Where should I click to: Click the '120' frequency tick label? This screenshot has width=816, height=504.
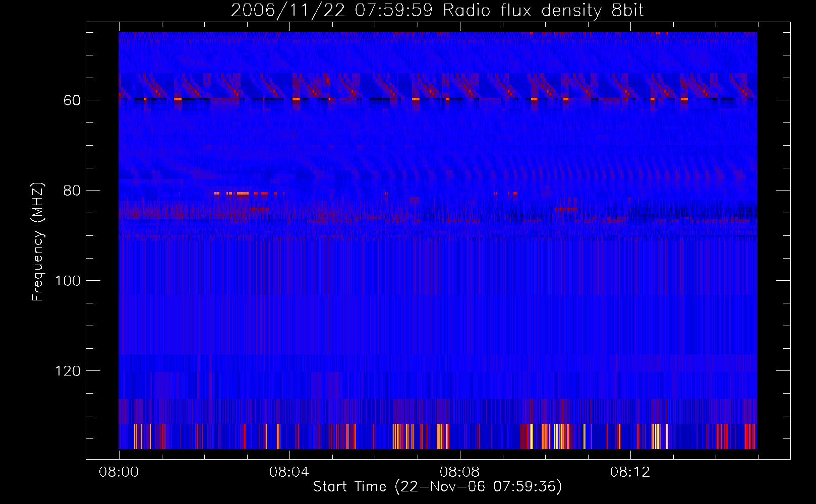(68, 371)
